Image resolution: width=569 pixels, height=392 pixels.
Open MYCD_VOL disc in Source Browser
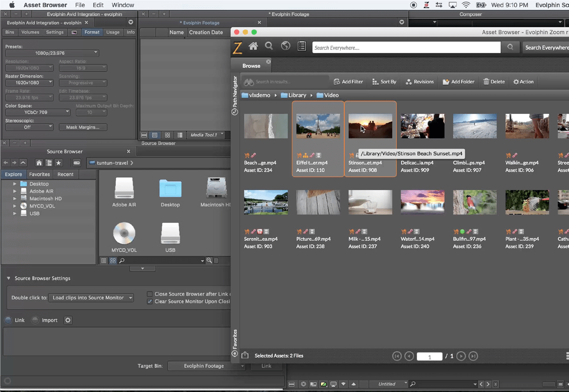(x=124, y=233)
